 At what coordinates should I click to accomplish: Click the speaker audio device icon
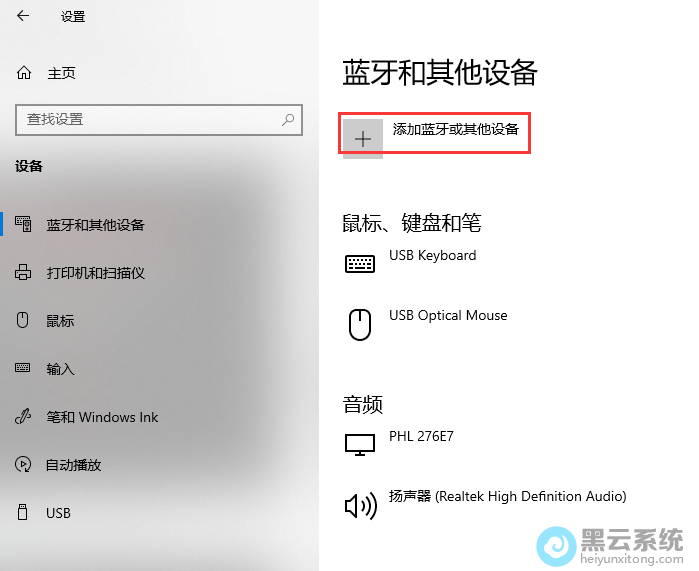pyautogui.click(x=359, y=506)
